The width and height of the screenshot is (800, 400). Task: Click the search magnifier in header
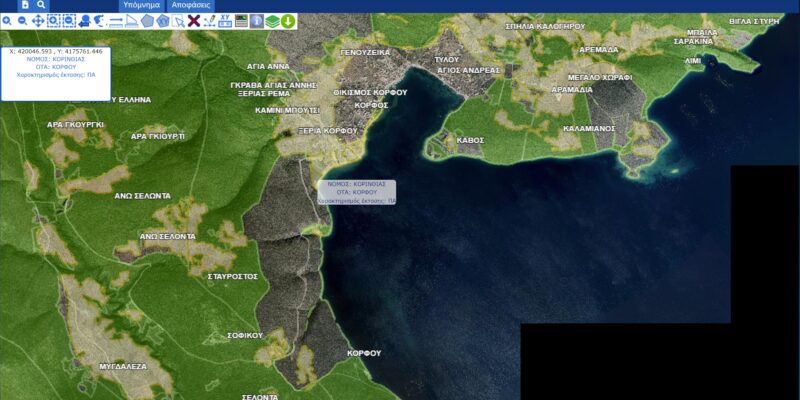[x=41, y=5]
